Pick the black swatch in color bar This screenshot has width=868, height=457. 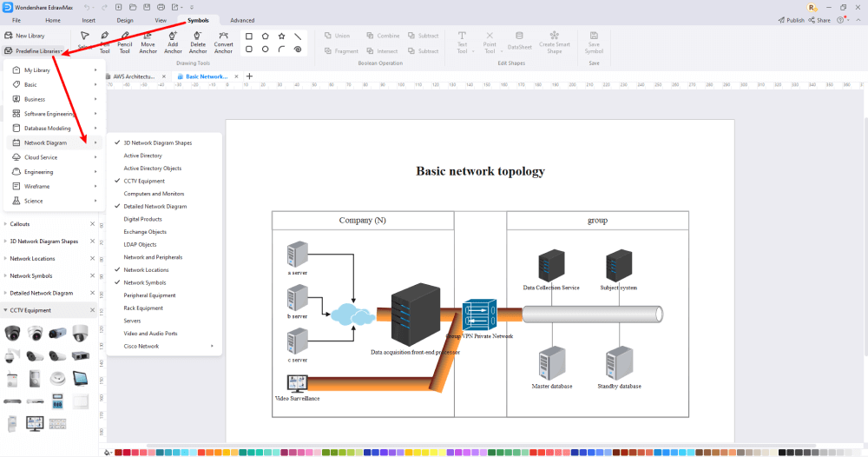point(782,453)
